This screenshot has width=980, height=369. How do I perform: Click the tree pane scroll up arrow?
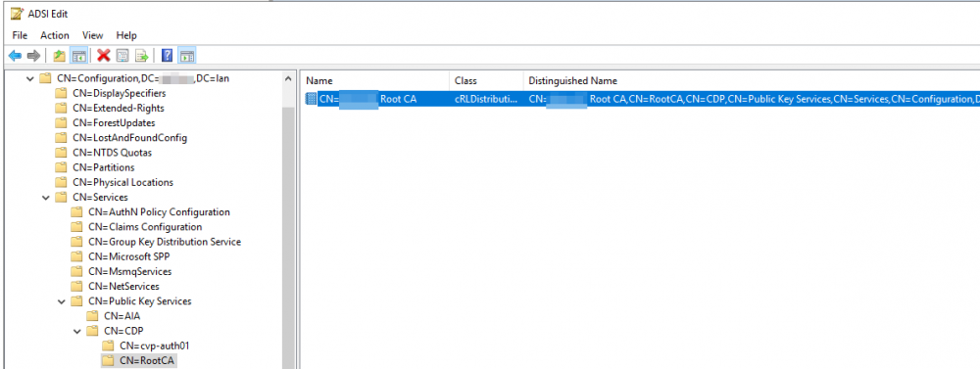pos(288,79)
